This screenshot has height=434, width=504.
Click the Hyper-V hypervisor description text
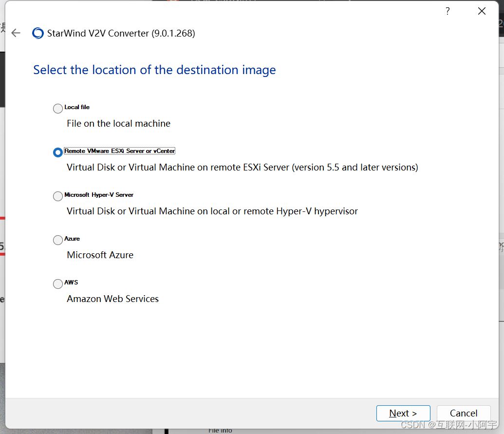coord(212,211)
